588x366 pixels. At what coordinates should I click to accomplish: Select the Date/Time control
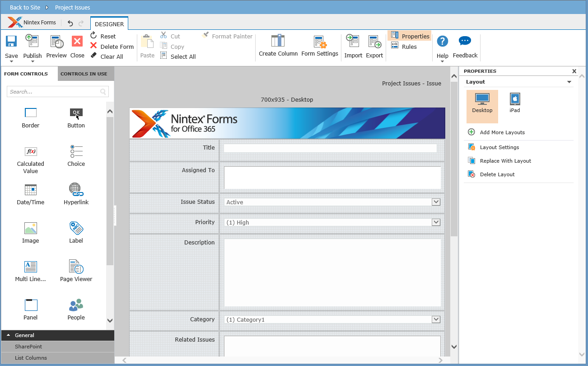tap(31, 194)
